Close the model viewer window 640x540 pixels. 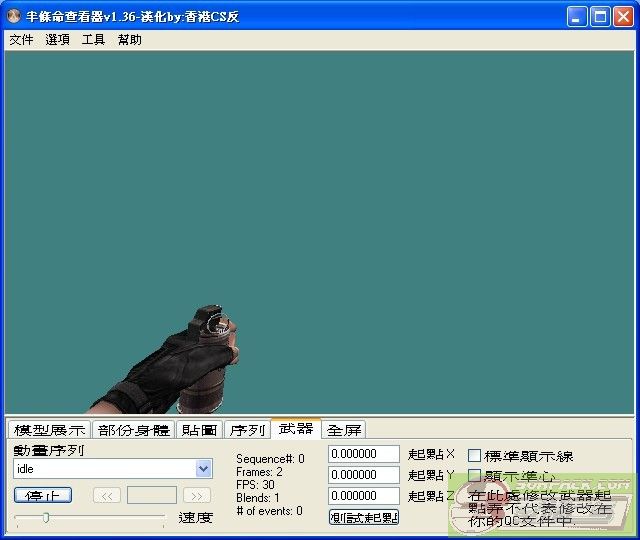pyautogui.click(x=623, y=17)
